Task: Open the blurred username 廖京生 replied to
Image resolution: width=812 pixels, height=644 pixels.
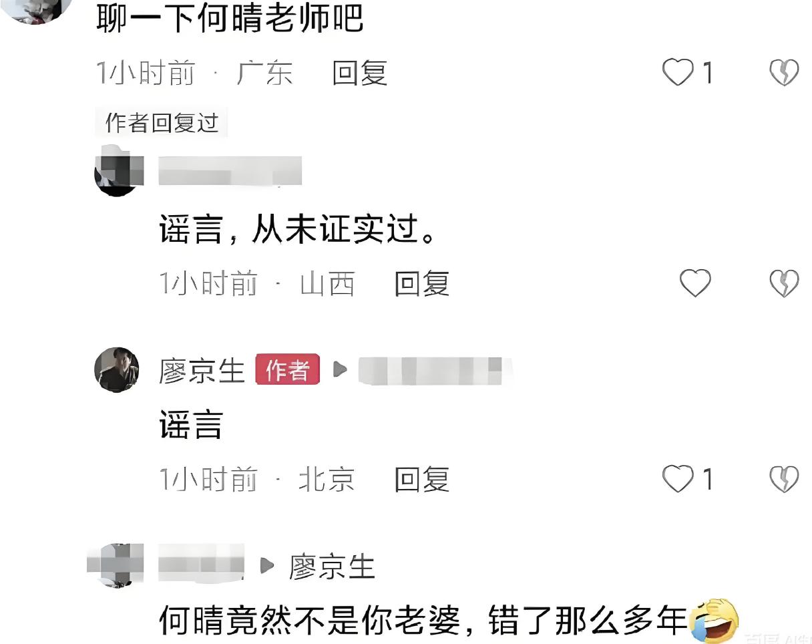Action: coord(435,371)
